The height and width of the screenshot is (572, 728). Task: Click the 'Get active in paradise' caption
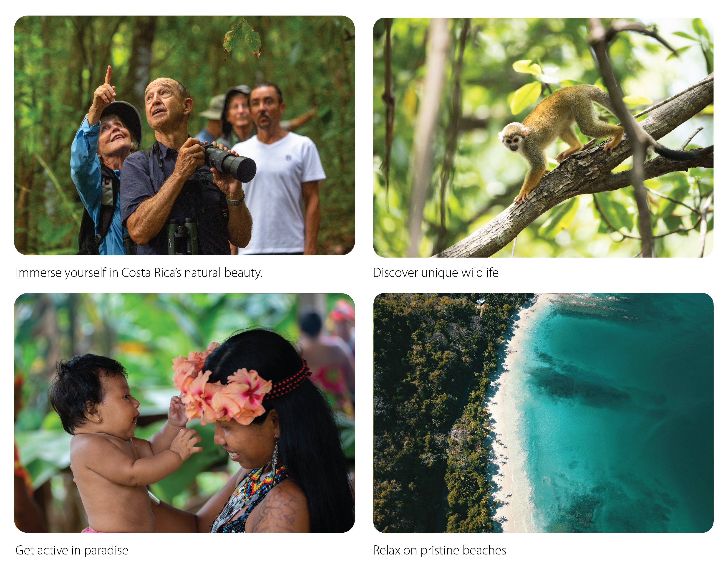point(72,550)
